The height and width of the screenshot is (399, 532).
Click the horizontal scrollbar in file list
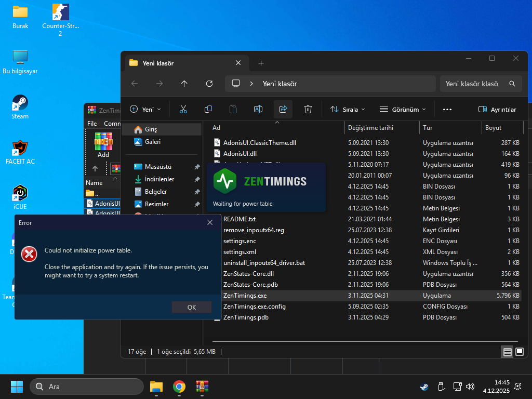point(365,341)
